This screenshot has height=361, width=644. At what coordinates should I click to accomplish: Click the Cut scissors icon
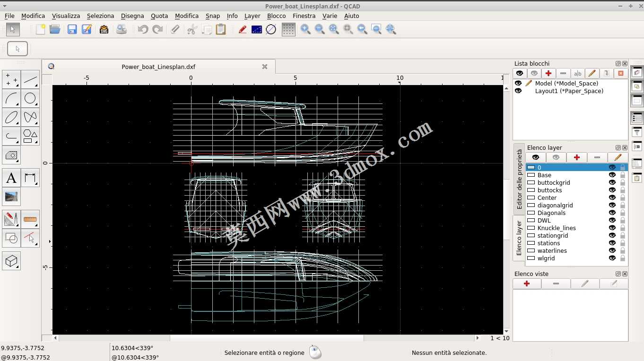point(191,29)
